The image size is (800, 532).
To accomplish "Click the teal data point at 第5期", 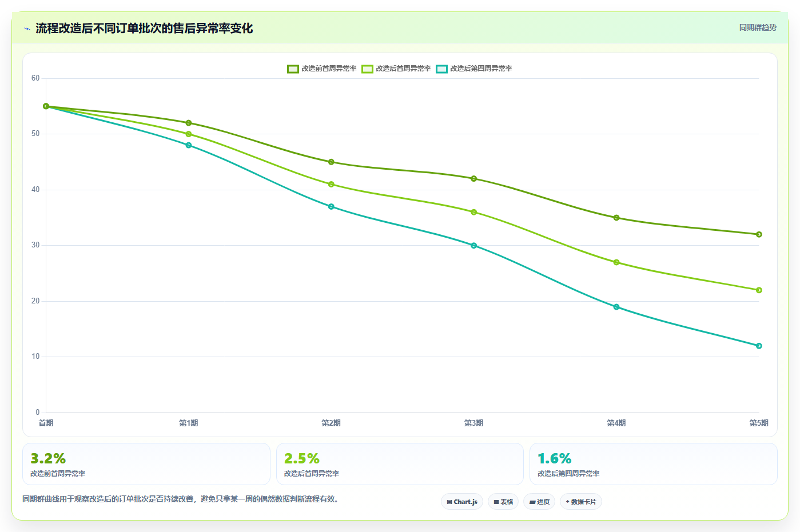I will pos(759,346).
